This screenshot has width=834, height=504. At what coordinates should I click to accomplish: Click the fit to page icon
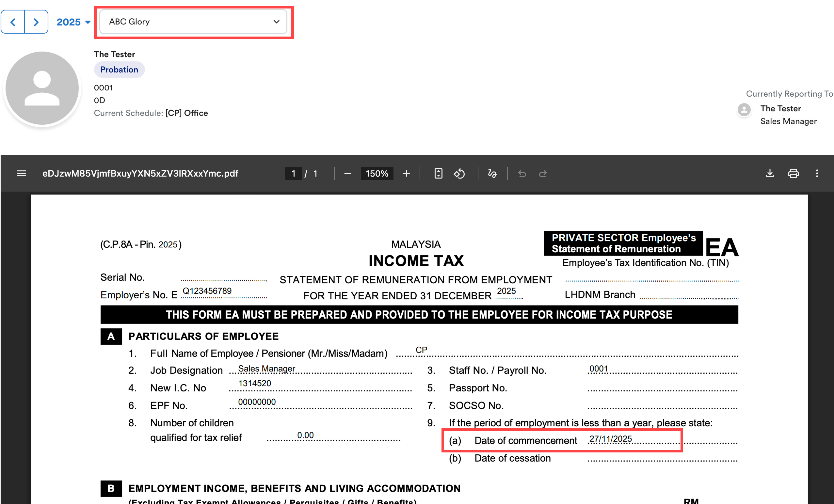click(x=438, y=174)
